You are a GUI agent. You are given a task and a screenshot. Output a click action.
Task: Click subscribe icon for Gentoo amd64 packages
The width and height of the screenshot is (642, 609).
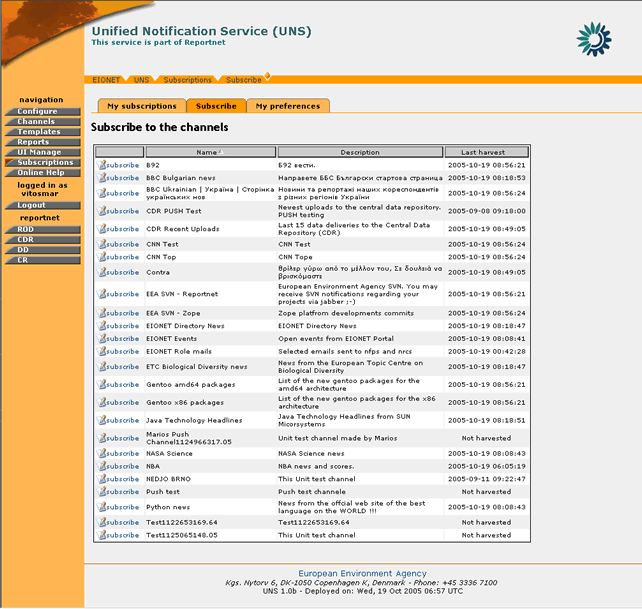click(102, 384)
